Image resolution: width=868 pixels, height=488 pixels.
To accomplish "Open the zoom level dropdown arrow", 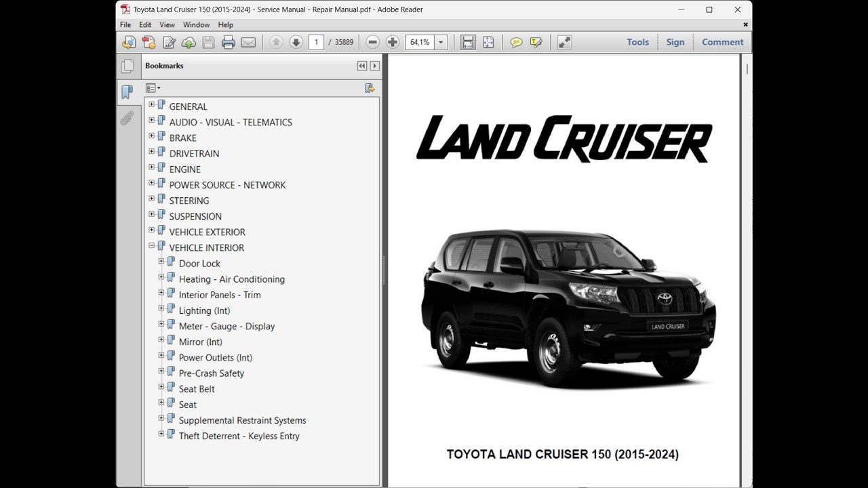I will coord(441,42).
